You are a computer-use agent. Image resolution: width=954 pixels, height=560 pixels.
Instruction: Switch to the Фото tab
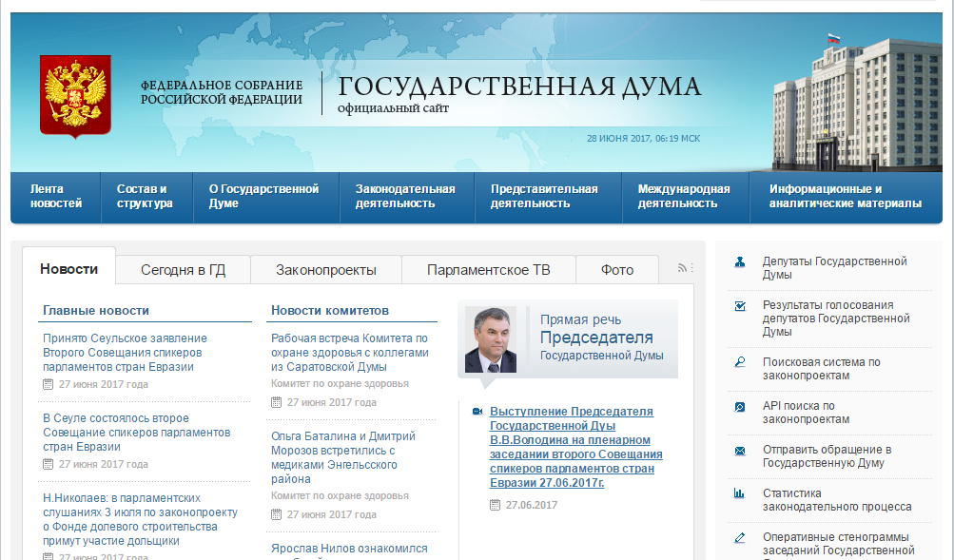(617, 270)
